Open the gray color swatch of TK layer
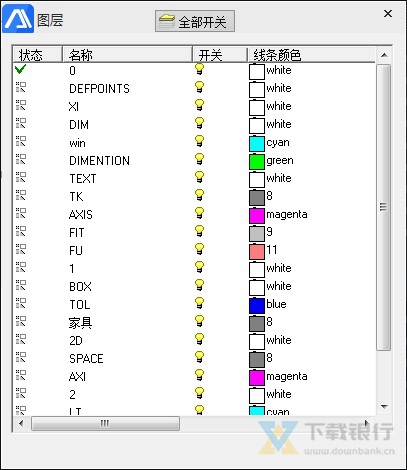407x470 pixels. tap(257, 197)
